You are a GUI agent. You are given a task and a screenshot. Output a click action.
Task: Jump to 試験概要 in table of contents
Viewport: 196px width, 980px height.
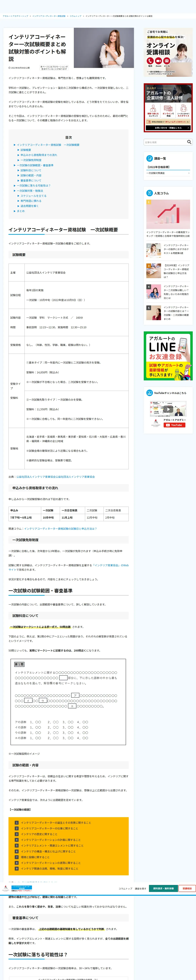click(x=26, y=150)
